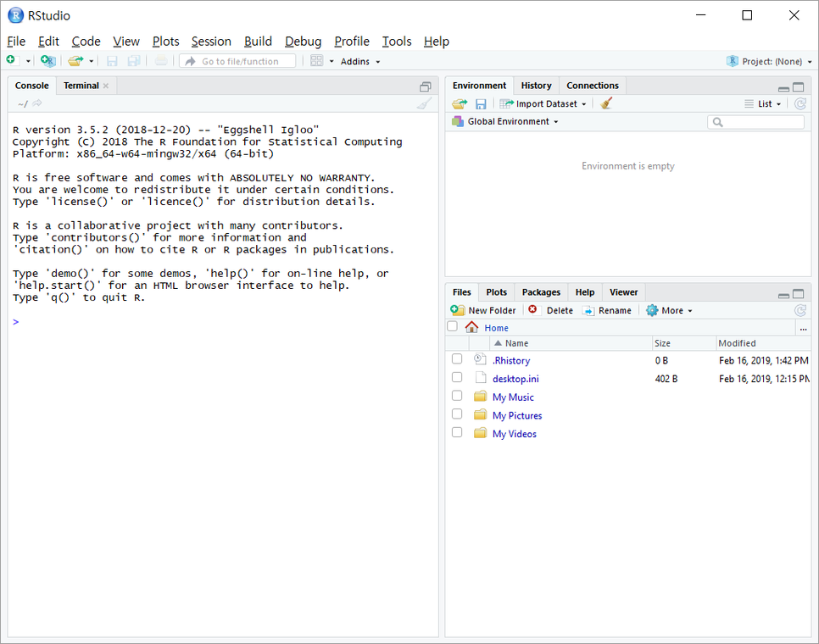This screenshot has width=819, height=644.
Task: Click the Environment search box
Action: point(755,122)
